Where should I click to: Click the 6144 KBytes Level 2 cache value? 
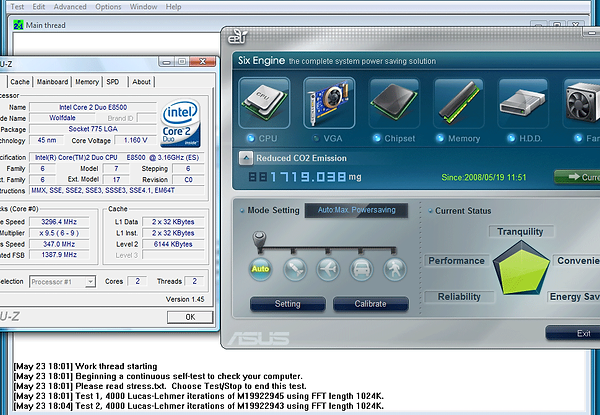point(173,244)
